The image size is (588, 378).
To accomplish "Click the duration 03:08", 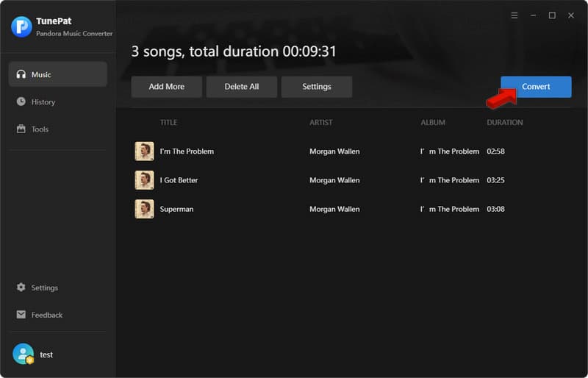I will point(495,209).
